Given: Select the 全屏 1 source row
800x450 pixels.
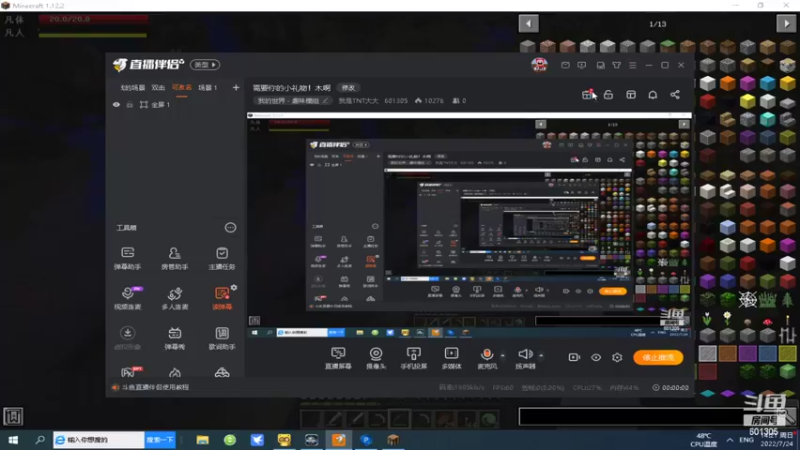Looking at the screenshot, I should coord(175,105).
